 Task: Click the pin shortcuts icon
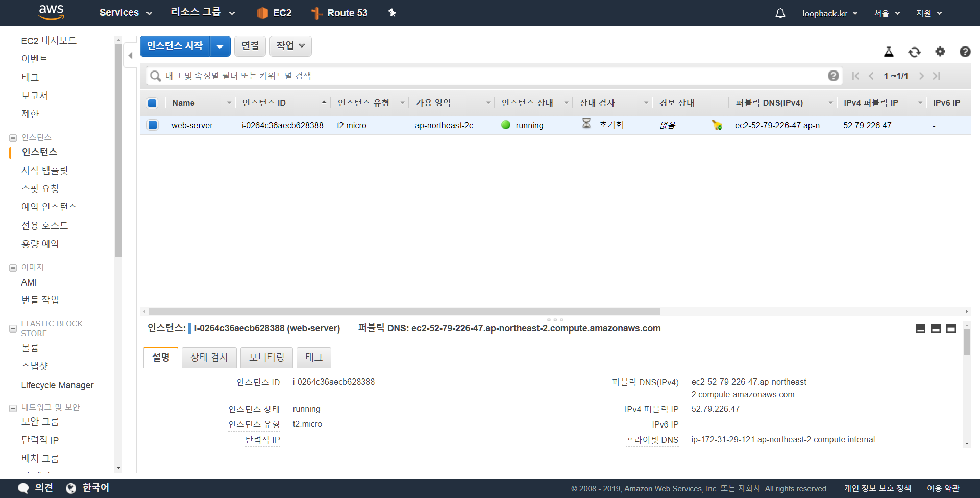point(392,13)
